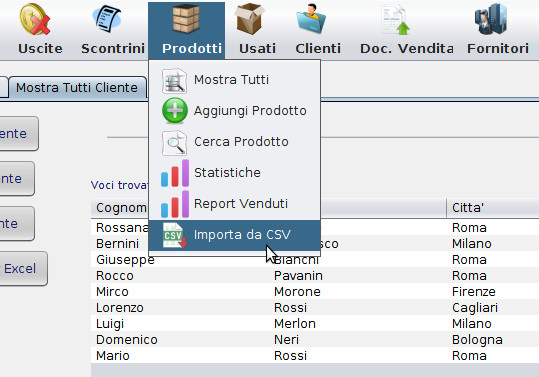Viewport: 539px width, 377px height.
Task: Select the Mario table cell
Action: click(x=112, y=356)
